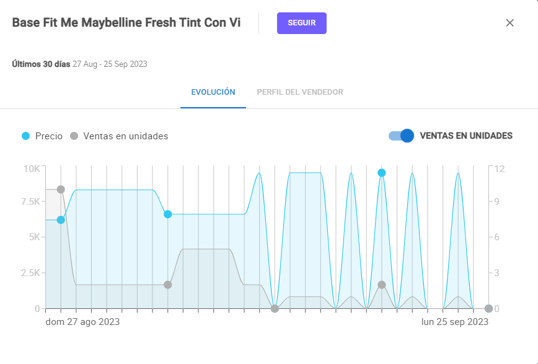Click the blue Precio legend dot
The width and height of the screenshot is (538, 364).
[x=26, y=136]
